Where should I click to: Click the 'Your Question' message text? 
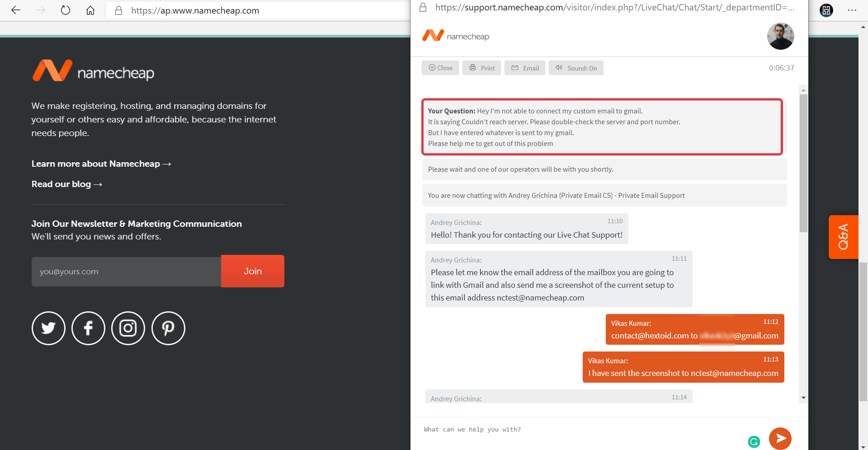pyautogui.click(x=602, y=127)
